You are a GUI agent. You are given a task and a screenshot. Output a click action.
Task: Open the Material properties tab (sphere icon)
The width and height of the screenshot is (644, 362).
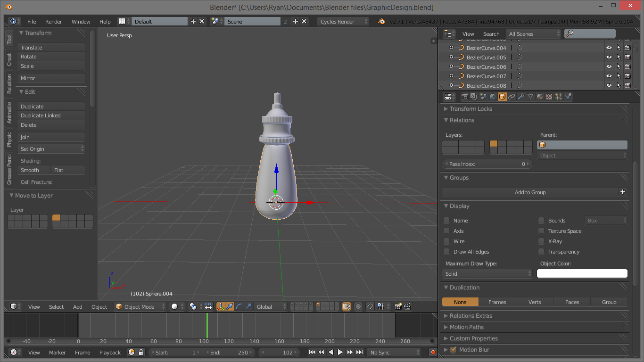540,97
